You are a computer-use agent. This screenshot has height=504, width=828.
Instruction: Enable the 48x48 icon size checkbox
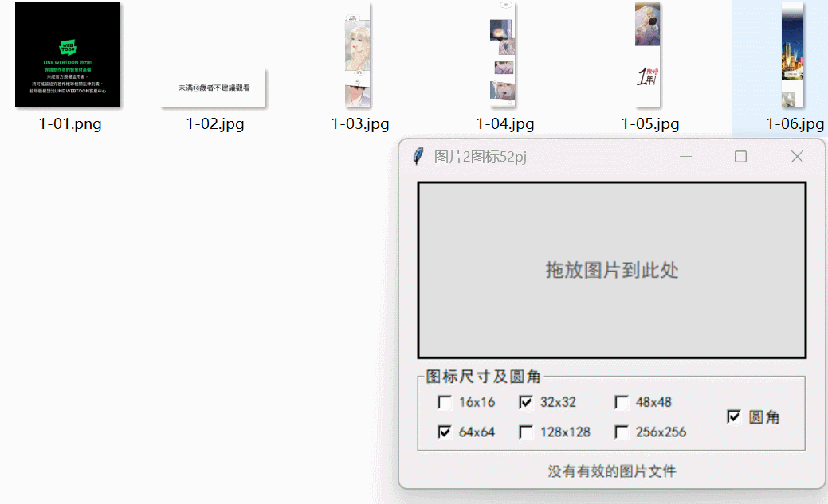(622, 403)
